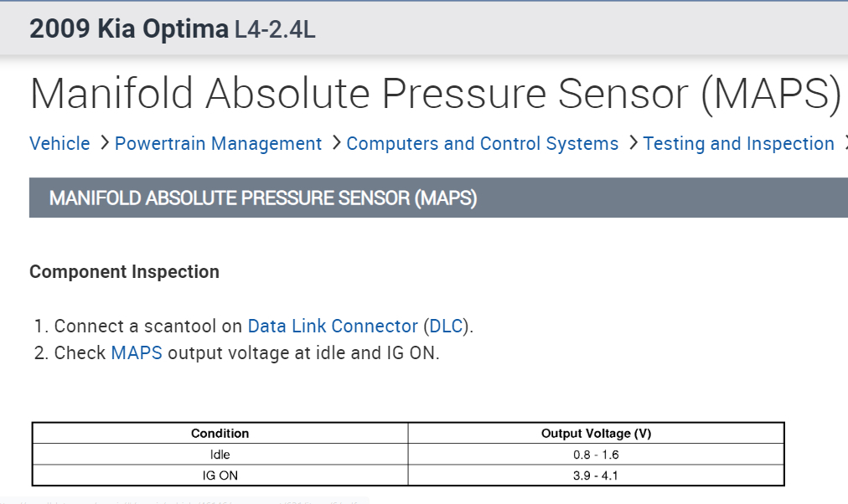
Task: Open the MAPS link in step 2
Action: click(x=136, y=352)
